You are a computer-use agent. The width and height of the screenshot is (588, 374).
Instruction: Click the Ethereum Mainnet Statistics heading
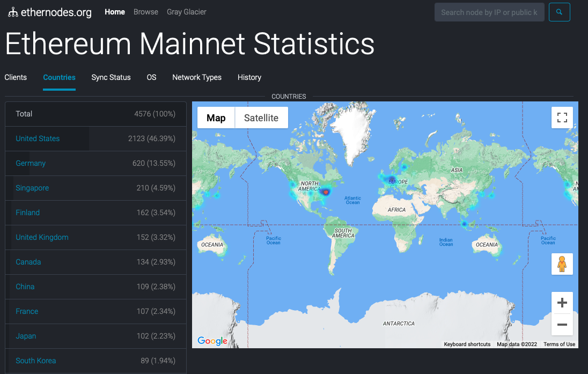tap(190, 44)
